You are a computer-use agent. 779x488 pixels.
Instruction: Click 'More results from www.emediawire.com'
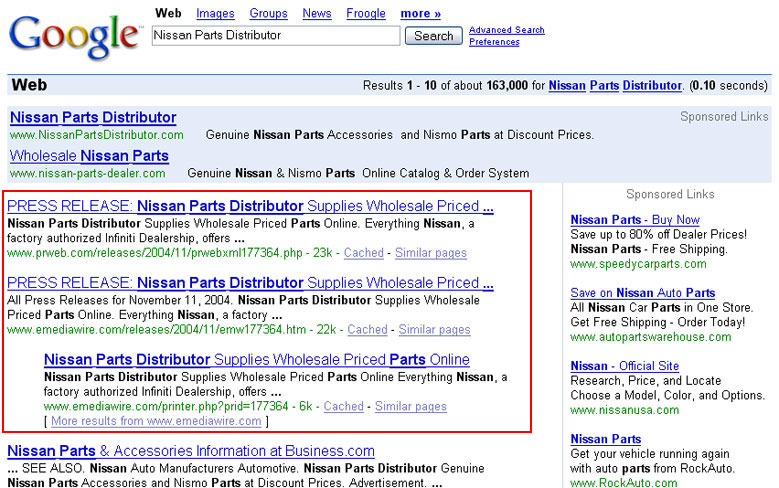pyautogui.click(x=156, y=421)
